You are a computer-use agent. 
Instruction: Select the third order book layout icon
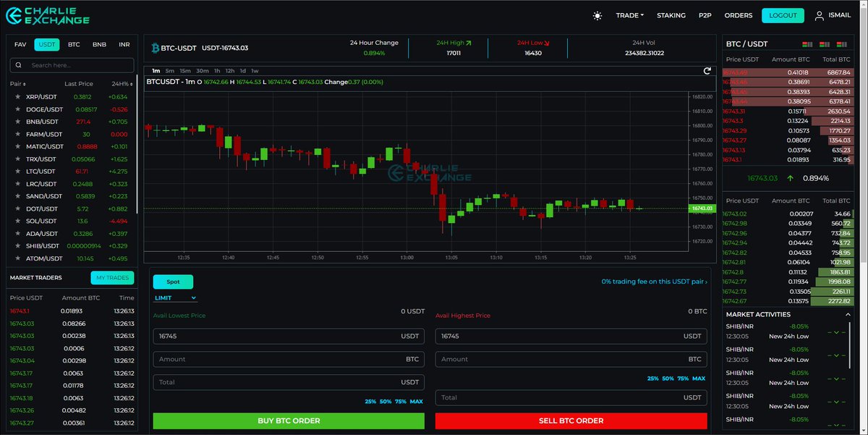843,45
